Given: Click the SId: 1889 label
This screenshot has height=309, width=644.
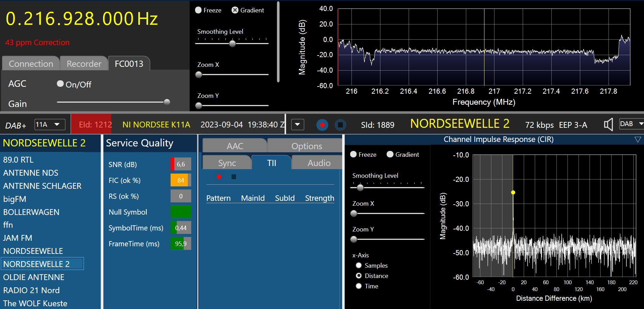Looking at the screenshot, I should click(378, 125).
